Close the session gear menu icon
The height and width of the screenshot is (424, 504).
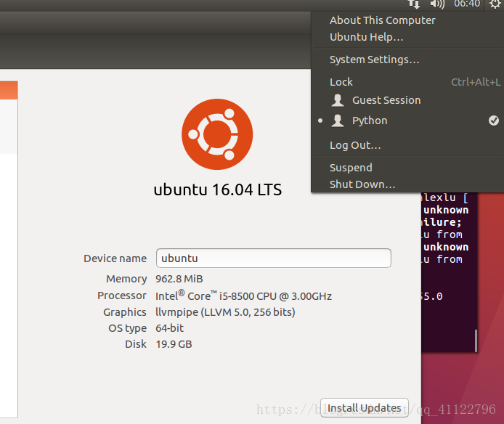495,4
